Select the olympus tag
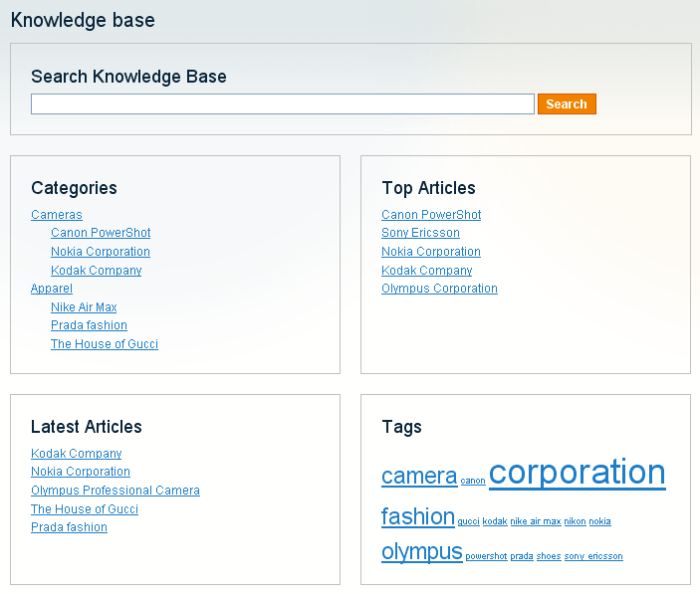This screenshot has height=594, width=700. 422,551
